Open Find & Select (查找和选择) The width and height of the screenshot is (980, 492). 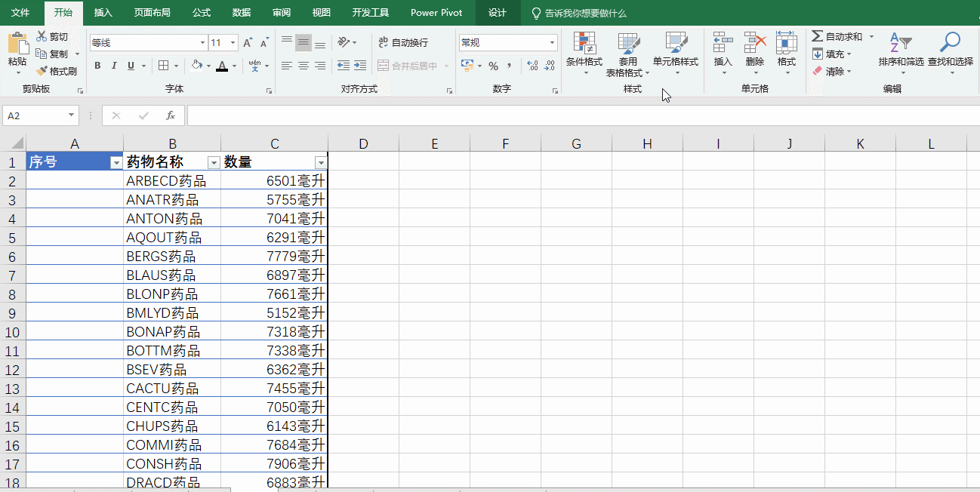tap(951, 54)
